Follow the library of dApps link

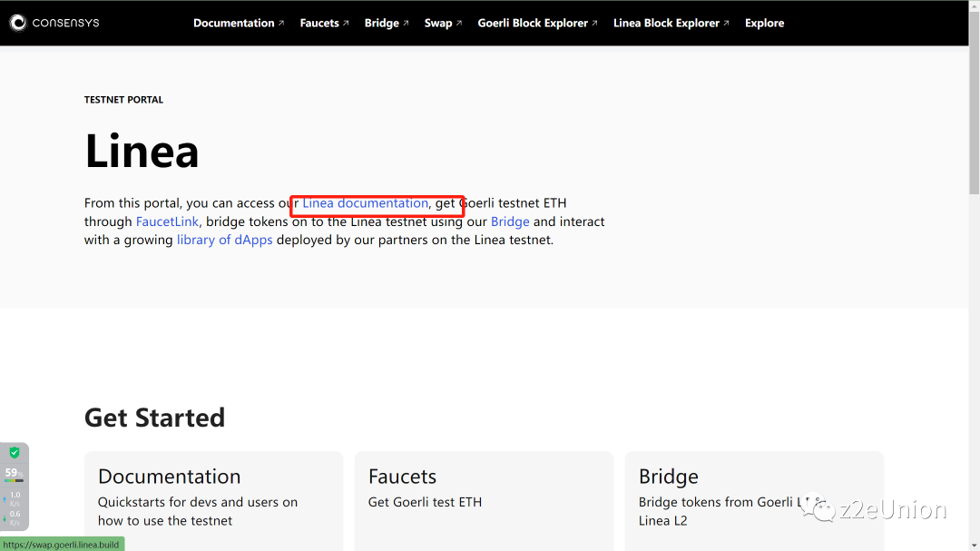pos(224,240)
